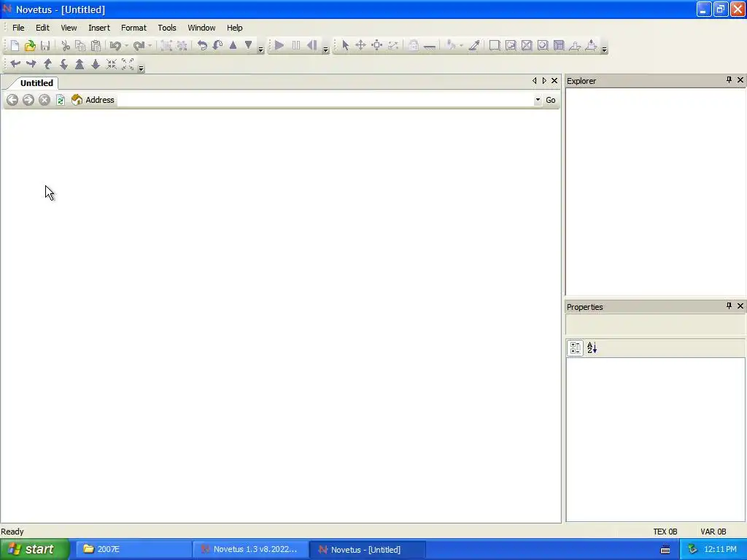Click the camera zoom in icon
Viewport: 747px width, 560px height.
[80, 64]
